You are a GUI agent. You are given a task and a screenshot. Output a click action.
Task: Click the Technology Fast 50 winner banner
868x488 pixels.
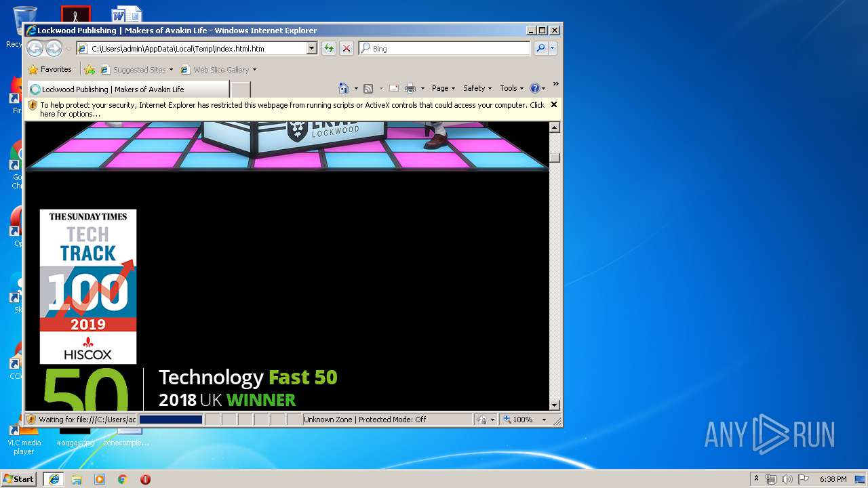(x=190, y=389)
